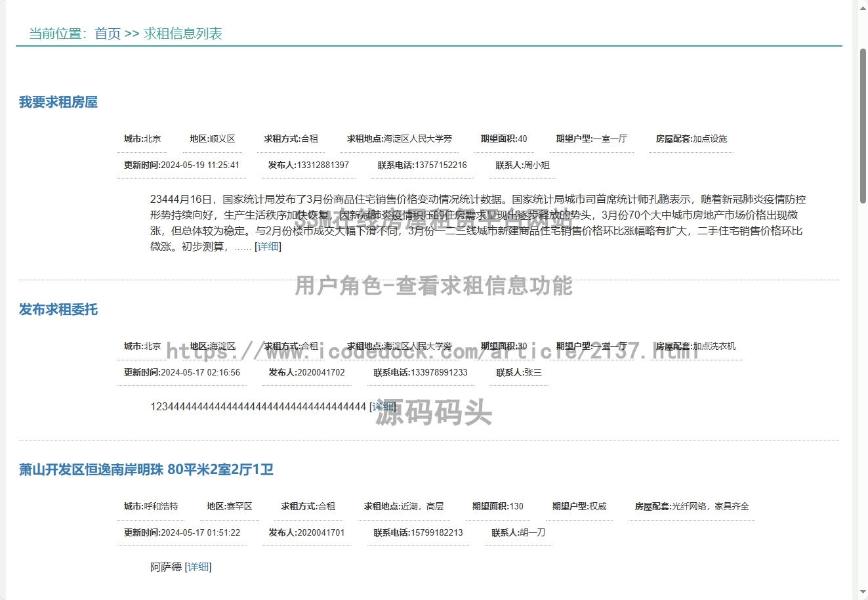The width and height of the screenshot is (868, 600).
Task: Select 房屋配套:加点设施 field
Action: coord(692,139)
